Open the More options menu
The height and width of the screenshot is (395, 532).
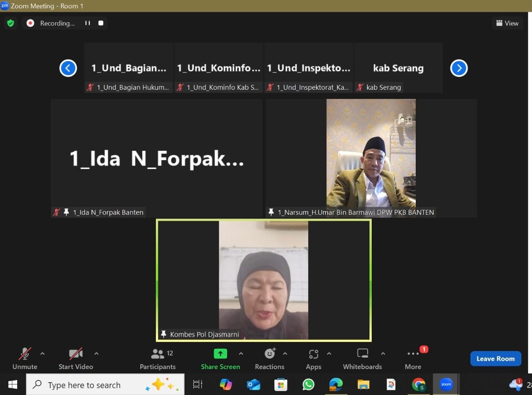(413, 358)
